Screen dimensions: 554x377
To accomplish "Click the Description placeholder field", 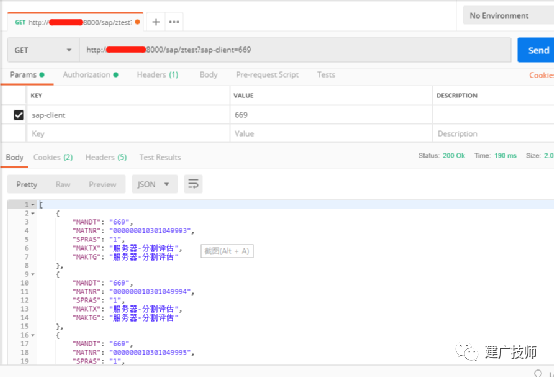I will [493, 134].
